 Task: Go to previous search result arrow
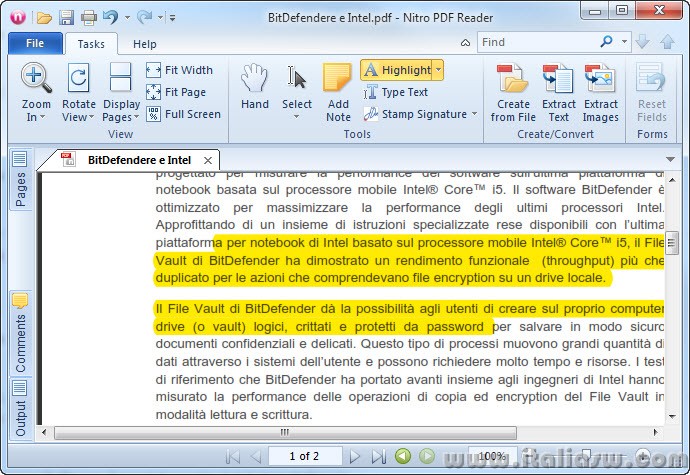pos(668,42)
